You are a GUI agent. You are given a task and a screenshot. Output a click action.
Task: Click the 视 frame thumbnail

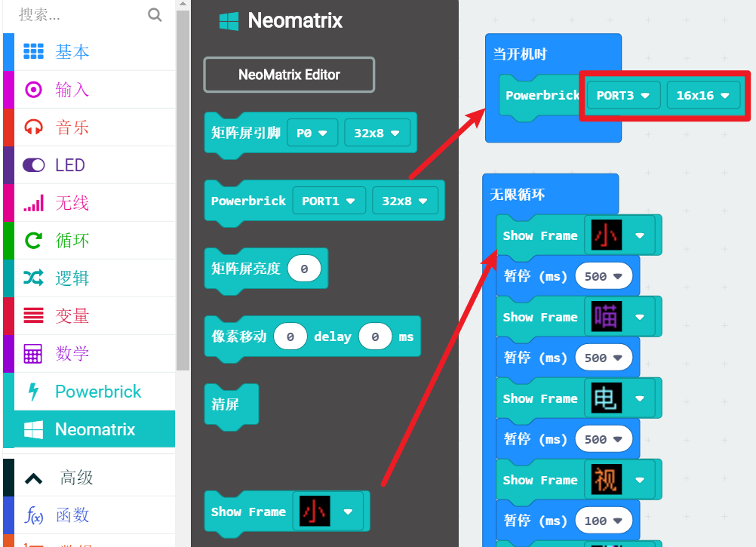pos(607,480)
